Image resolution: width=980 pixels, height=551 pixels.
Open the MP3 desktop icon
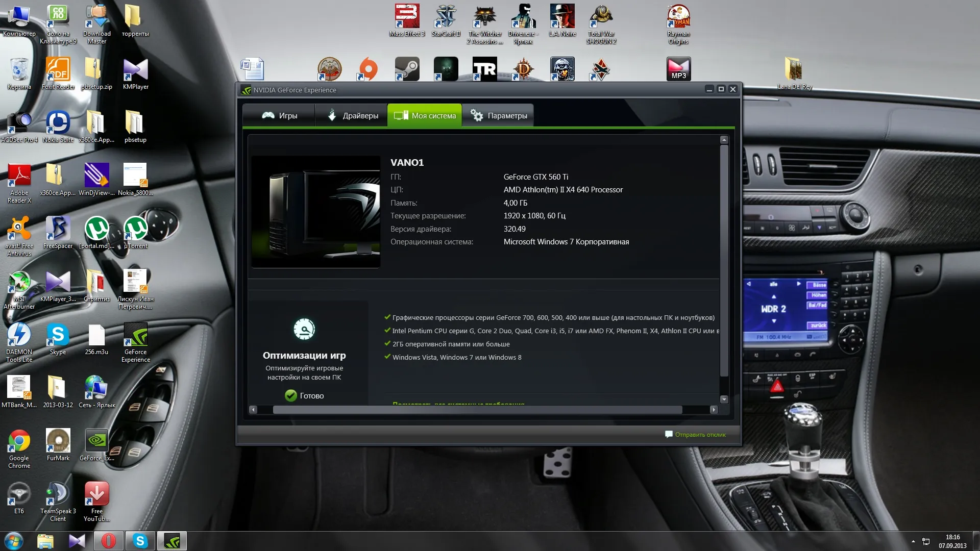coord(678,69)
